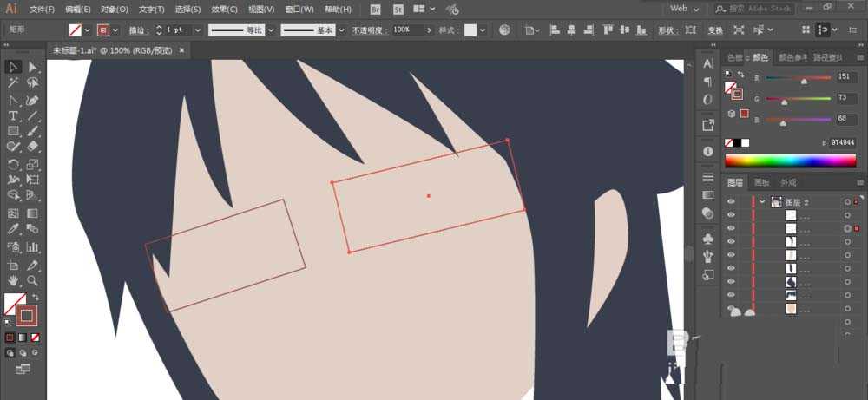Toggle visibility of the bottom skin sublayer
868x400 pixels.
coord(731,308)
